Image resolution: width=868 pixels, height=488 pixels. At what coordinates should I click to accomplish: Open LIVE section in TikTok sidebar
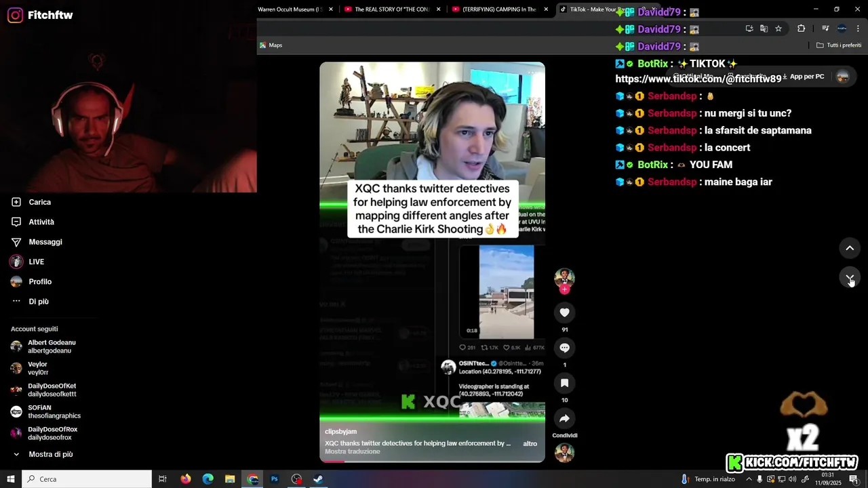click(28, 262)
